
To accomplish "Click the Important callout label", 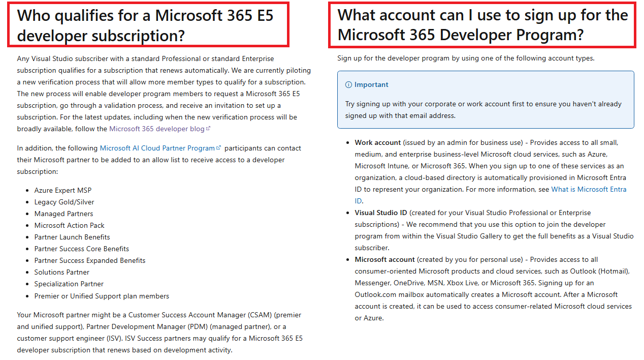I will point(371,85).
